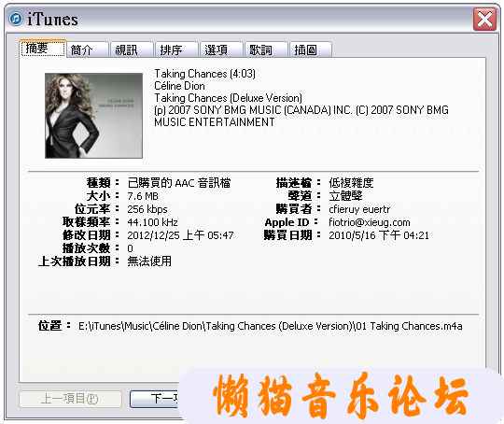Click the purchaser name cfieruy euertr
Screen dimensions: 504x424
point(359,209)
